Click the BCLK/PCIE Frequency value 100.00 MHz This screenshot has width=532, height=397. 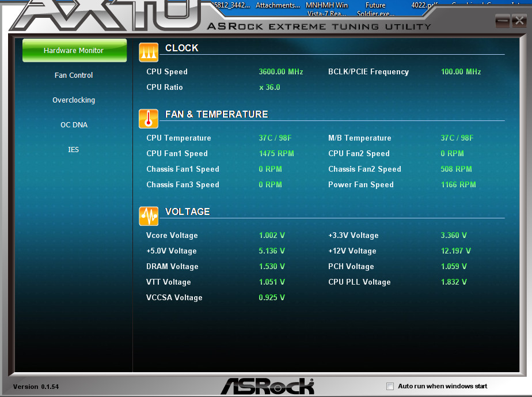click(461, 71)
